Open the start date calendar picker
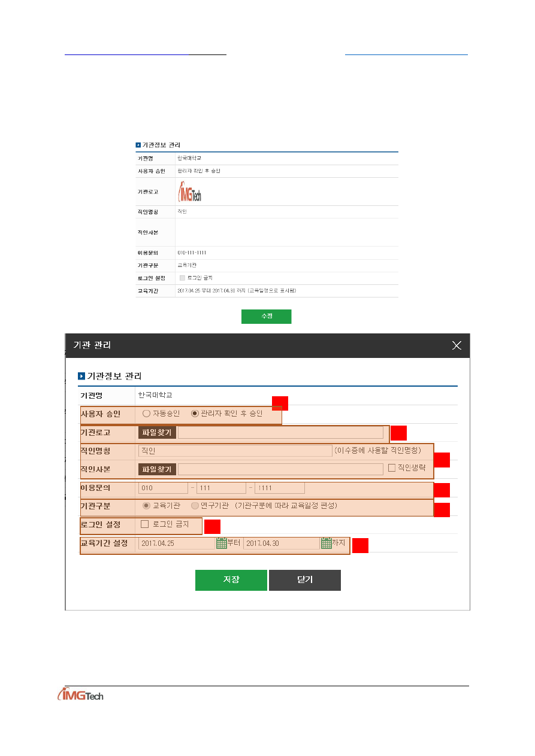 pos(221,544)
